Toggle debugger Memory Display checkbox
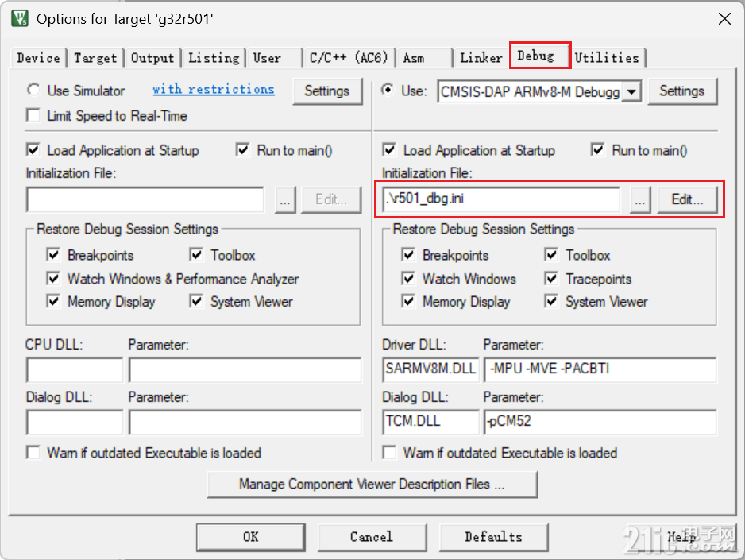 [x=408, y=301]
